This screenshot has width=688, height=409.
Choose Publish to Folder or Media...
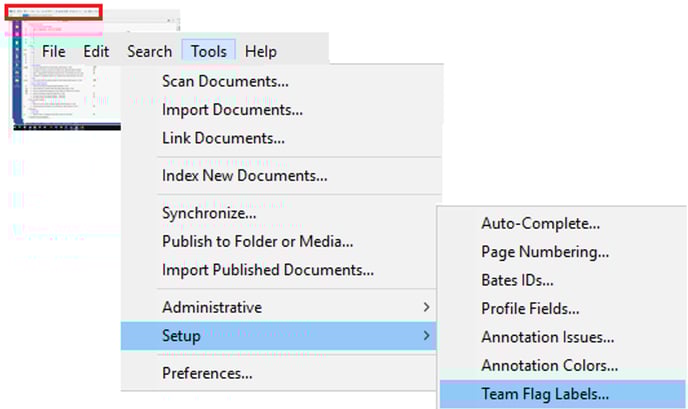[x=257, y=241]
